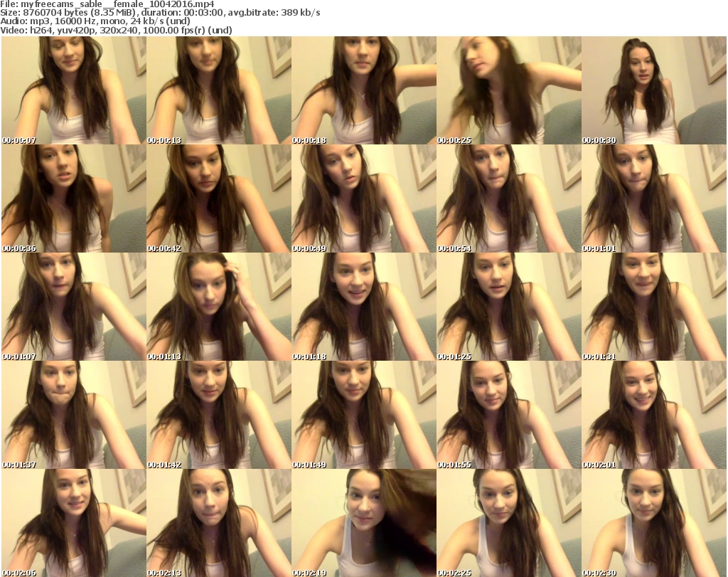The height and width of the screenshot is (577, 728).
Task: Pick the frame stamped 00:01:25
Action: [509, 307]
